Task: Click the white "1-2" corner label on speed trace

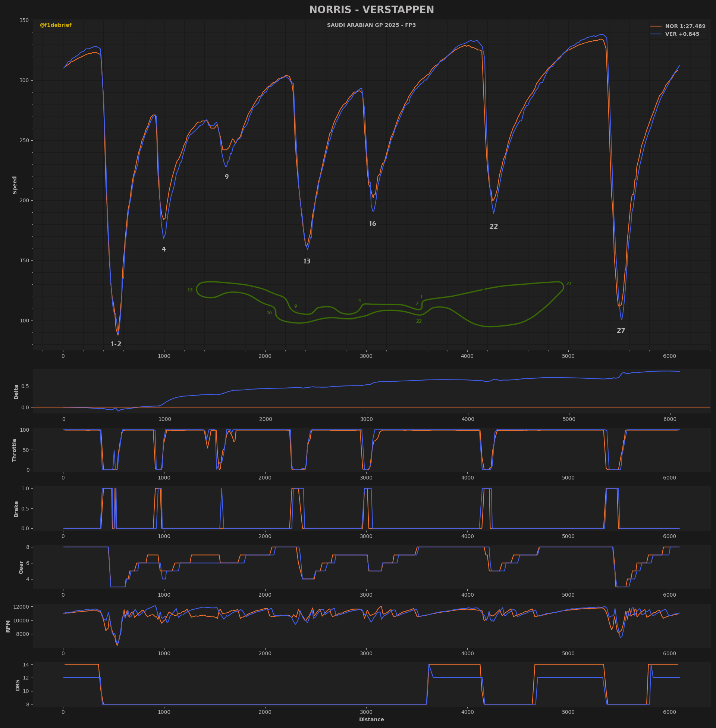Action: coord(116,344)
